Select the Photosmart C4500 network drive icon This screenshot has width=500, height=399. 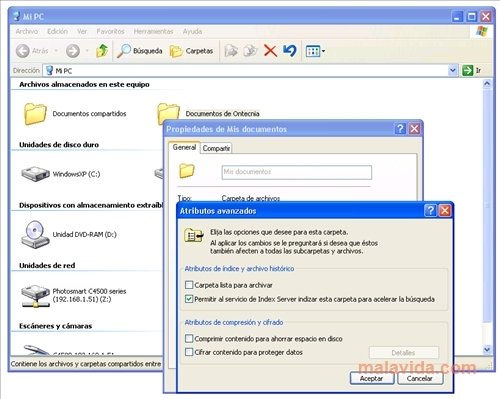(35, 295)
